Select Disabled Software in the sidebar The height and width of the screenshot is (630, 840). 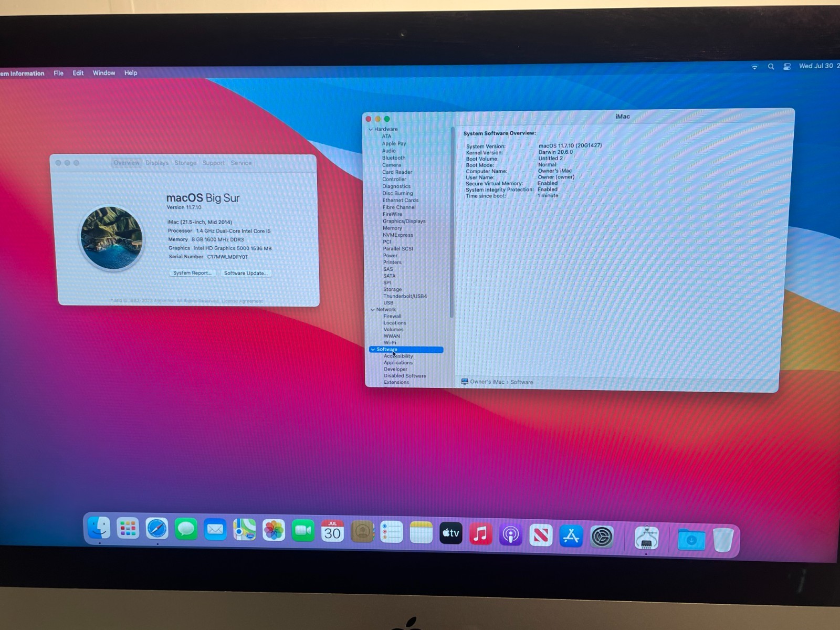coord(405,376)
